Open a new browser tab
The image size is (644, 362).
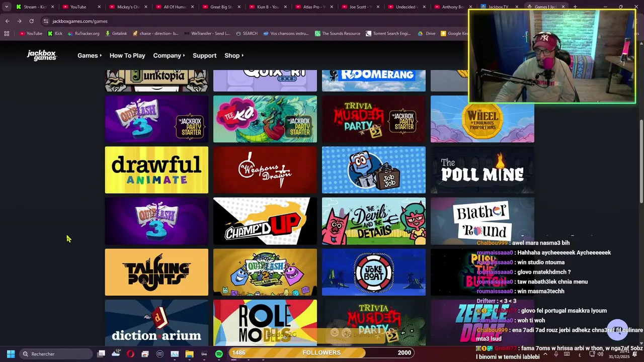575,7
